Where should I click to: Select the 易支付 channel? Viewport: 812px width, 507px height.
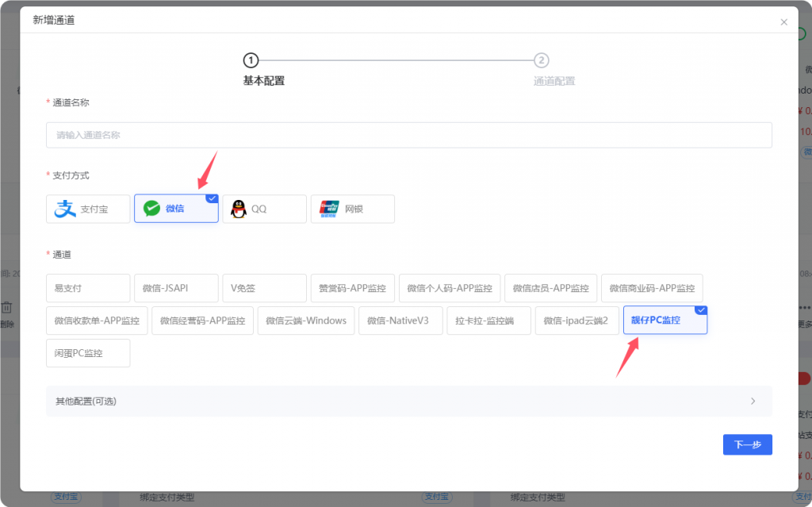click(88, 288)
